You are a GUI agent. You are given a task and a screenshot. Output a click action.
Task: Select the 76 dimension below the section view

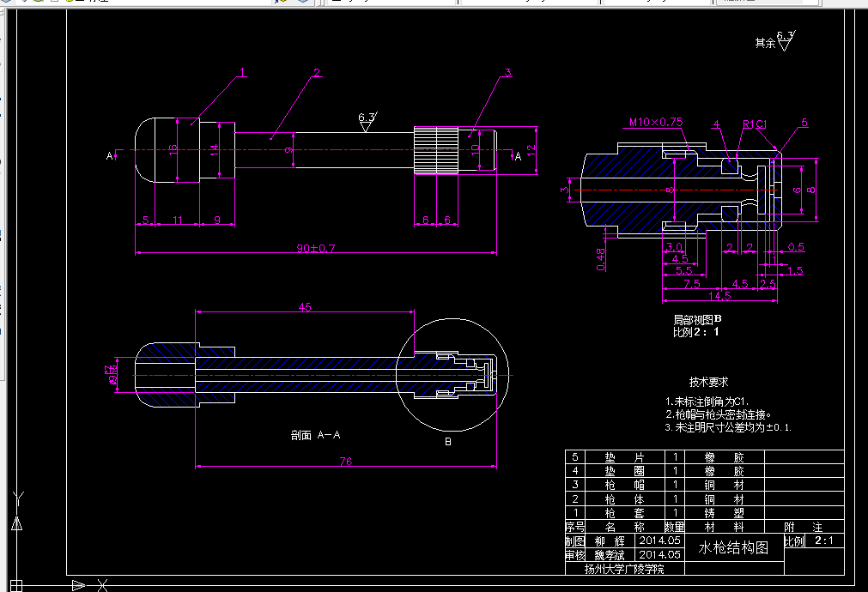[x=345, y=461]
